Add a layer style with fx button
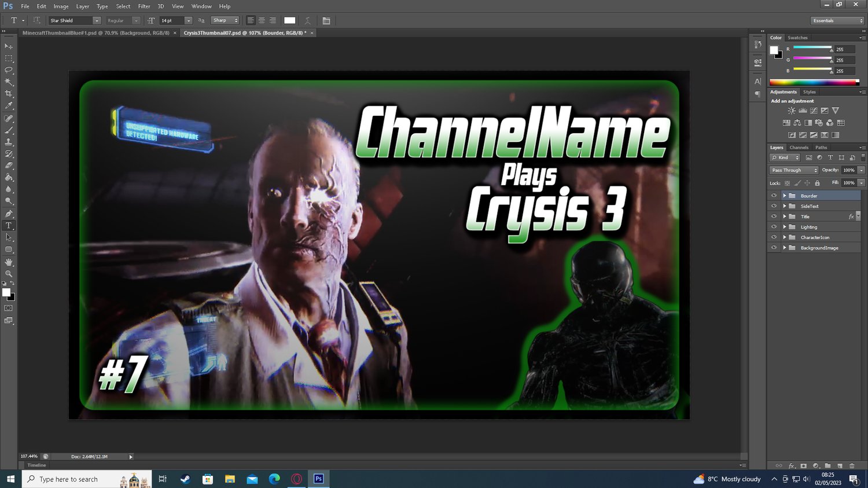 792,466
